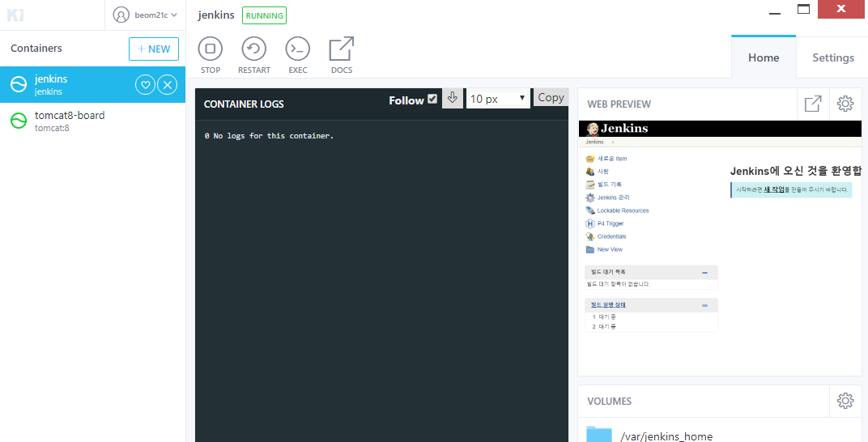Collapse the 빌드 실행 상태 panel
The height and width of the screenshot is (442, 868).
click(704, 305)
